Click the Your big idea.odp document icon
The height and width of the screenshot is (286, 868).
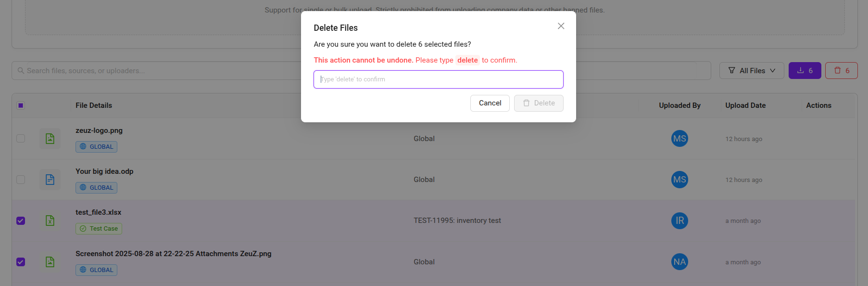[50, 180]
